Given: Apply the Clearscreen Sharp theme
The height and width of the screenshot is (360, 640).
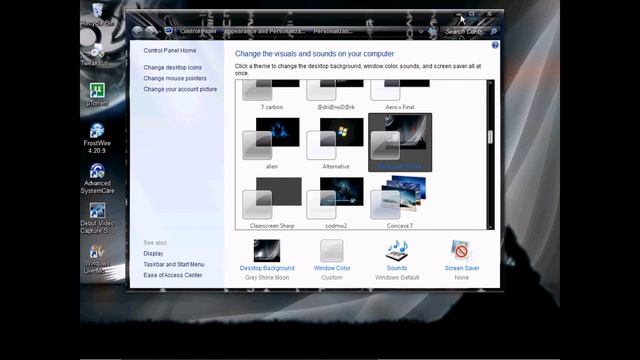Looking at the screenshot, I should click(271, 202).
